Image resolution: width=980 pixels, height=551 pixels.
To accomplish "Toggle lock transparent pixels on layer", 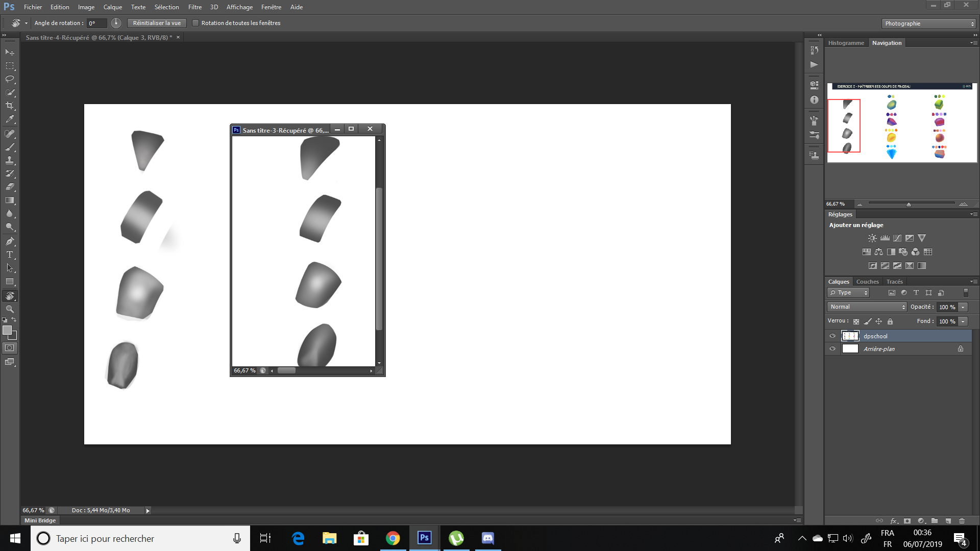I will click(x=856, y=321).
